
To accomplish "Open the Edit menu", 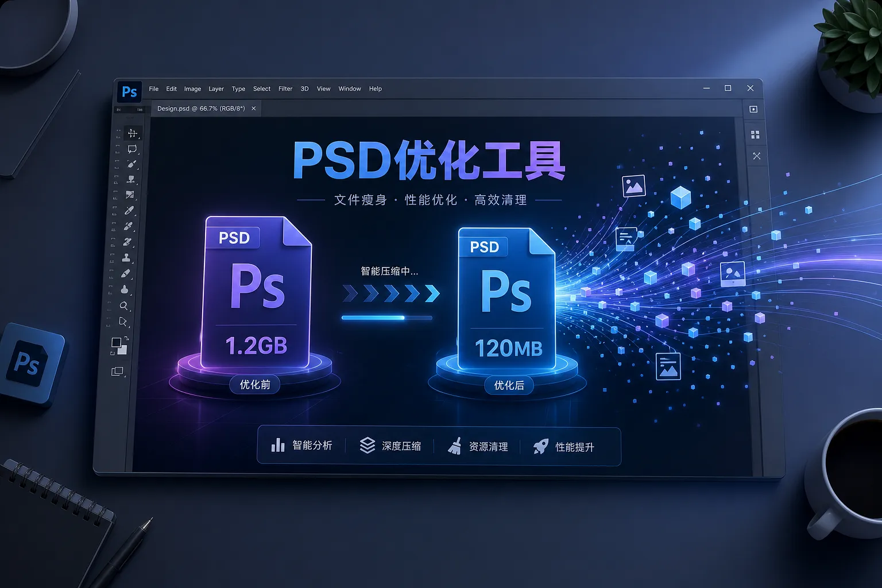I will (x=172, y=89).
